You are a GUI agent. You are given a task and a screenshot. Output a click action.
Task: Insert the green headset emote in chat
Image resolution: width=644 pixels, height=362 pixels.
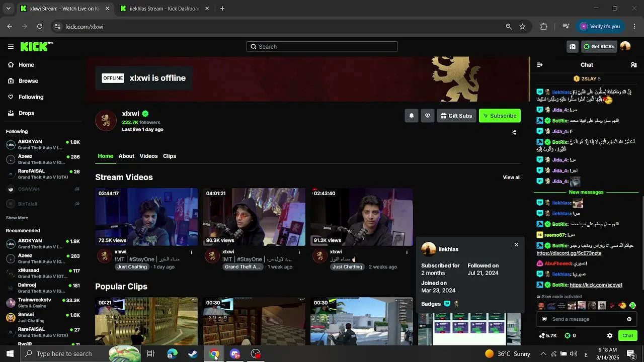[x=632, y=306]
